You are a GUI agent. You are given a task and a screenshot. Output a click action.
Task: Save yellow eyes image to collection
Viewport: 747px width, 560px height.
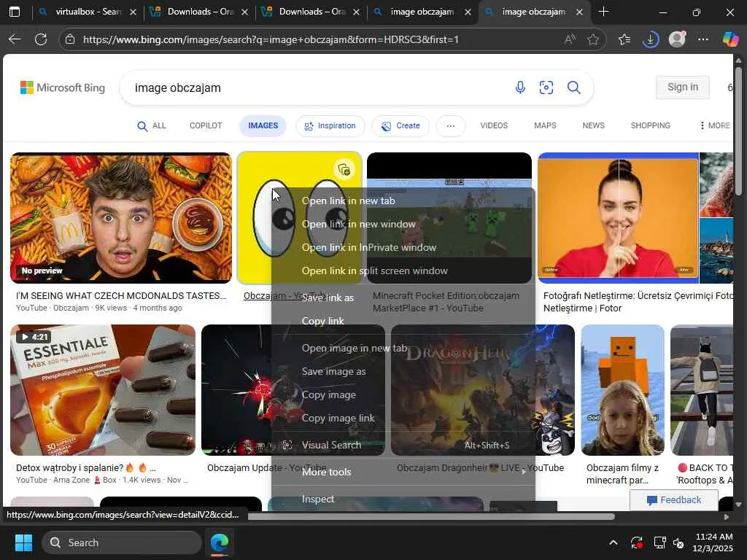344,169
